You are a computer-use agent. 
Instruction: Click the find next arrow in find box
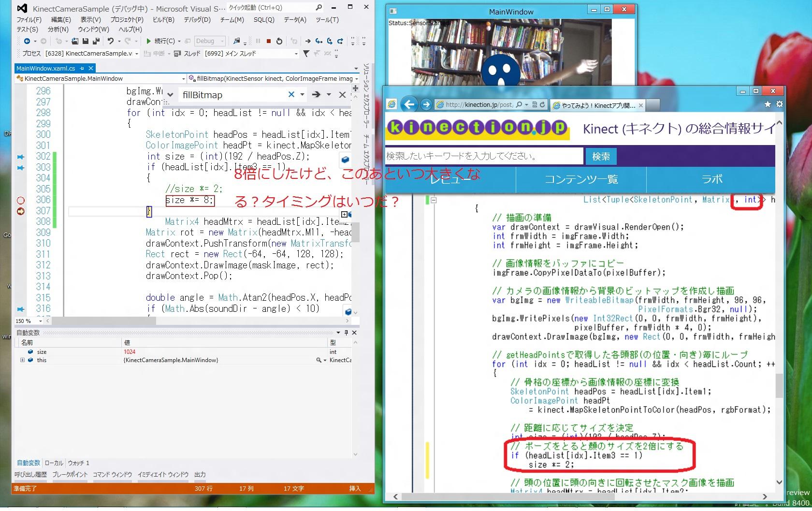coord(317,95)
